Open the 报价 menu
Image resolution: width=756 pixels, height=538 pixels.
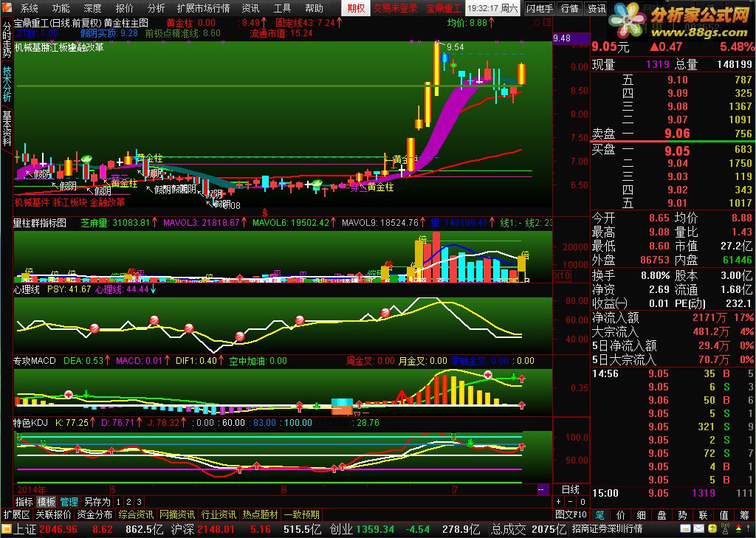coord(124,8)
